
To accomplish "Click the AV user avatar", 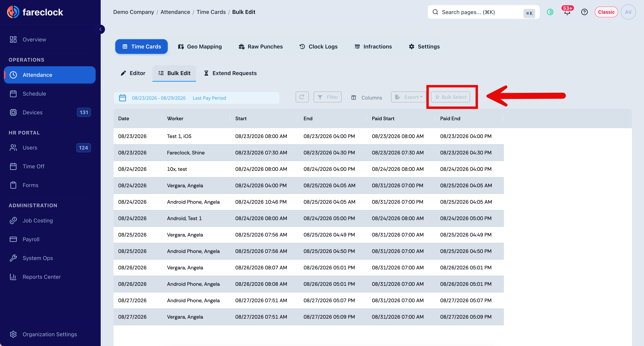I will coord(628,12).
